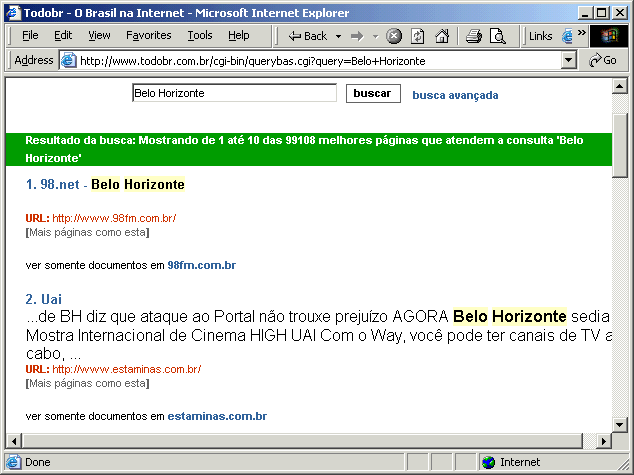This screenshot has height=475, width=634.
Task: Click the buscar search button
Action: pos(373,93)
